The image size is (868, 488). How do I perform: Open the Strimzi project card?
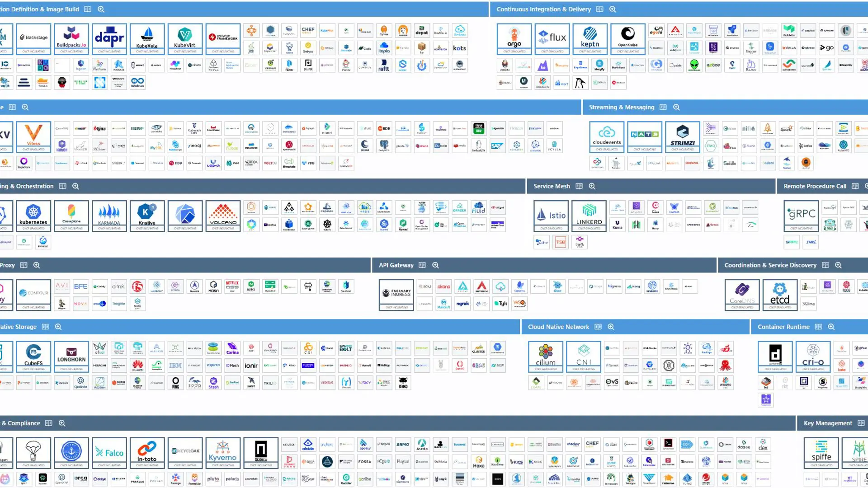683,137
